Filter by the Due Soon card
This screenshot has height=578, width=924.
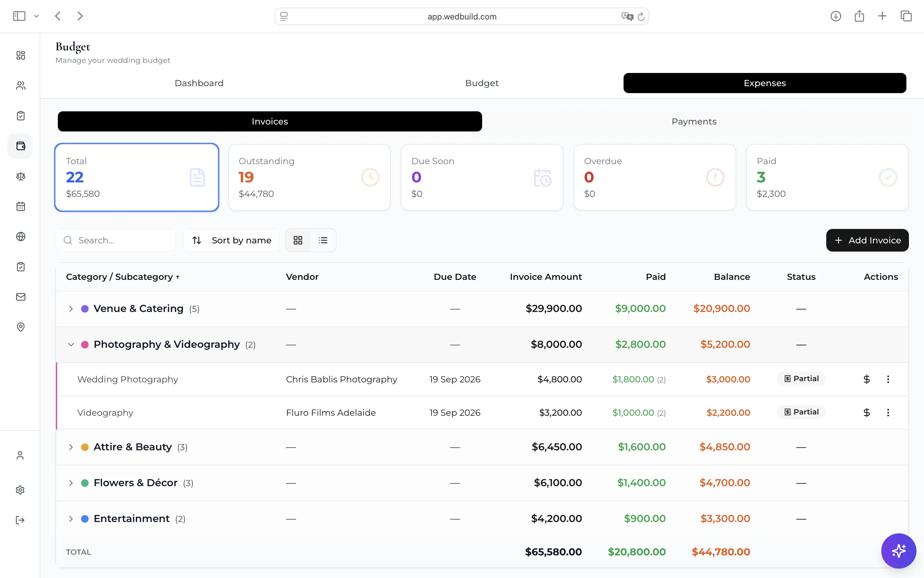[482, 177]
